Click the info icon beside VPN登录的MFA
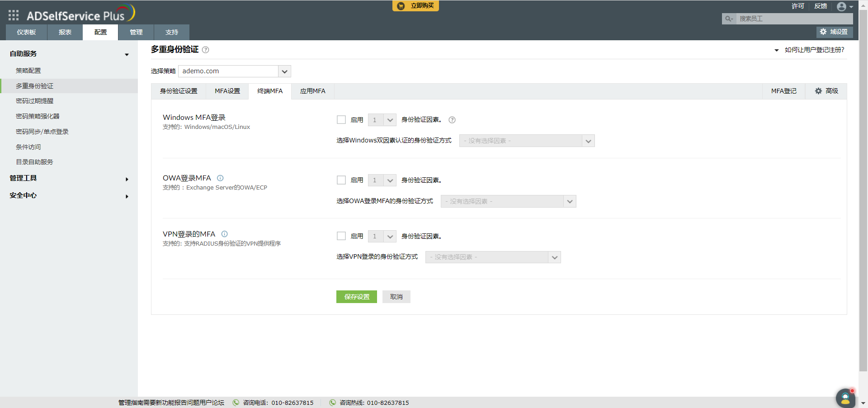The image size is (868, 408). tap(225, 234)
